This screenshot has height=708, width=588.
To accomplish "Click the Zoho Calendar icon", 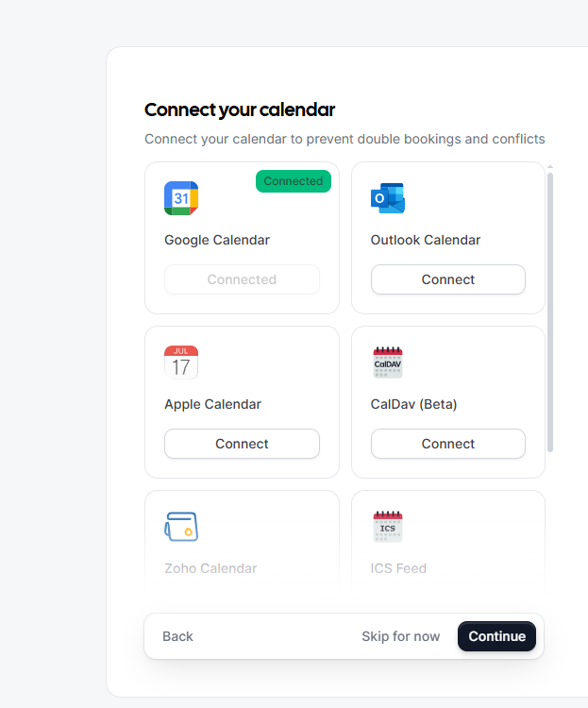I will pyautogui.click(x=181, y=527).
